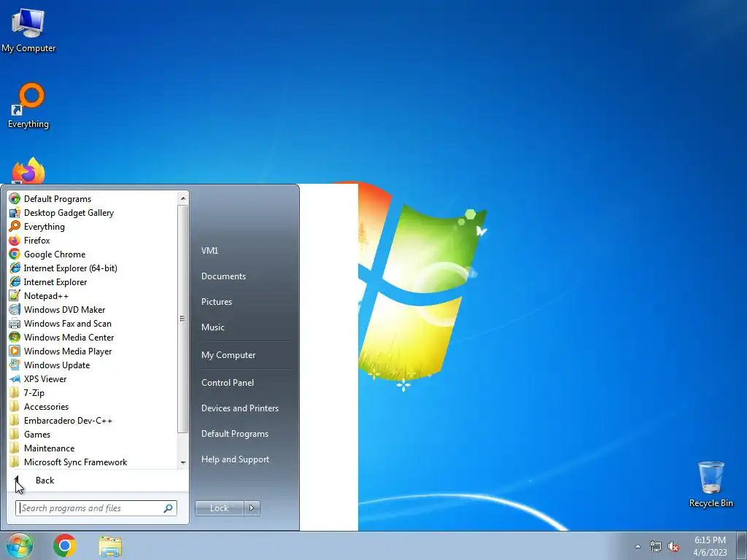Image resolution: width=747 pixels, height=560 pixels.
Task: Open shutdown options arrow next to Lock
Action: point(252,508)
